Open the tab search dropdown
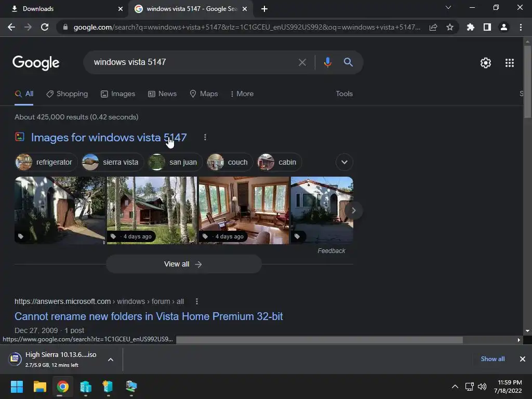The image size is (532, 399). tap(448, 7)
